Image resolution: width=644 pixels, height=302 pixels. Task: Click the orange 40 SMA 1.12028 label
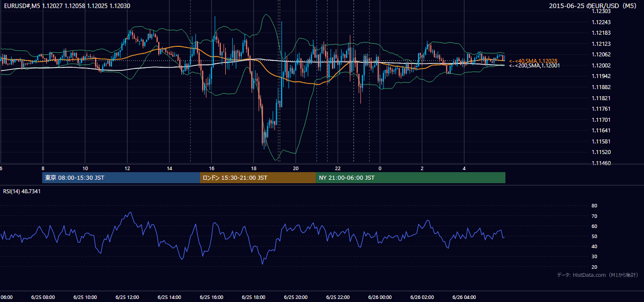(533, 60)
